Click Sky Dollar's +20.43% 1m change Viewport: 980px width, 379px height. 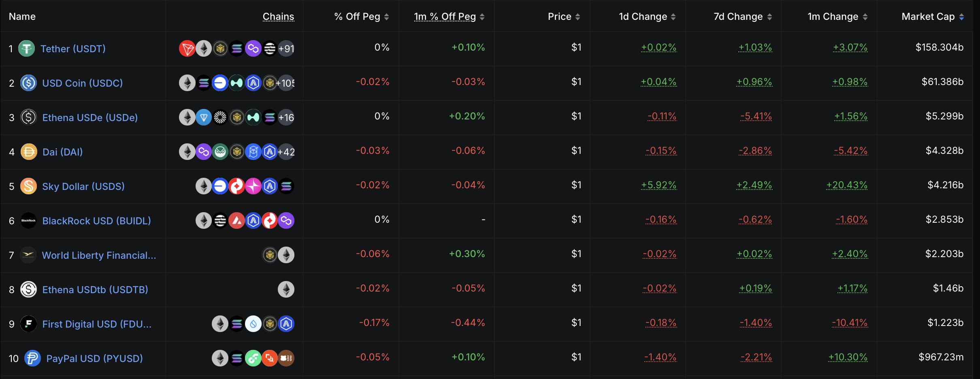point(847,185)
